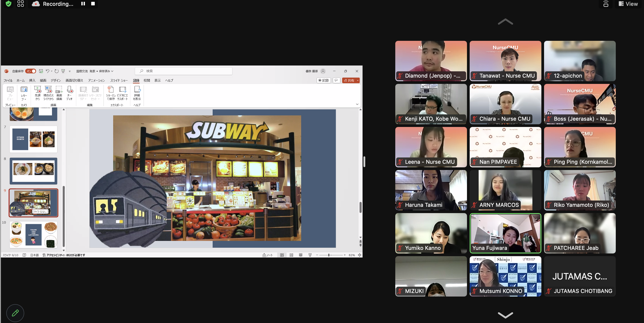Switch to the ホーム tab

coord(20,80)
